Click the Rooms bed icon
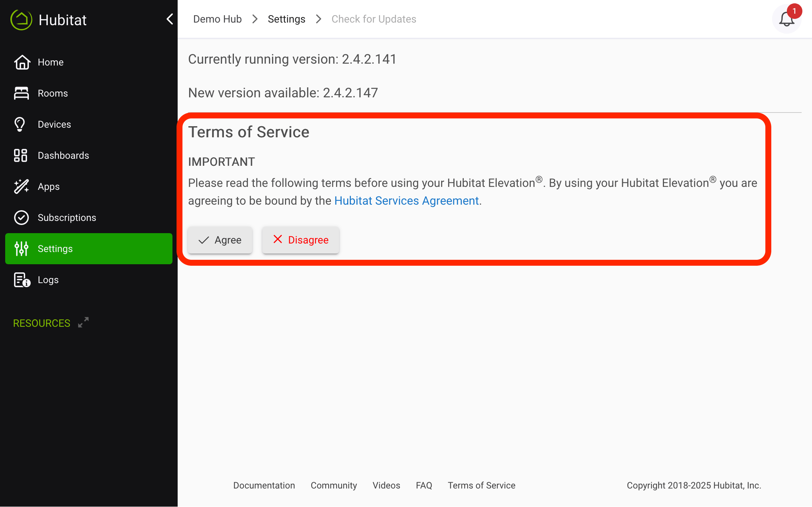This screenshot has height=507, width=812. (x=21, y=93)
